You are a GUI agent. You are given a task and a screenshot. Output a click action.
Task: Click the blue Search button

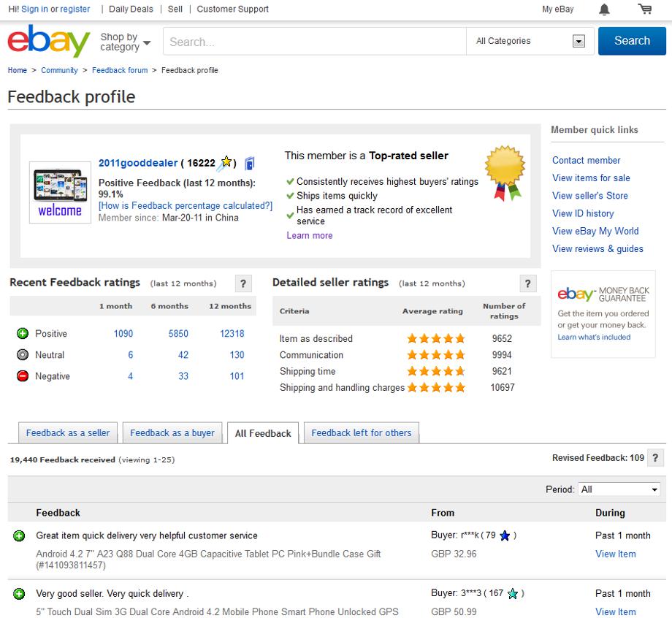click(632, 41)
